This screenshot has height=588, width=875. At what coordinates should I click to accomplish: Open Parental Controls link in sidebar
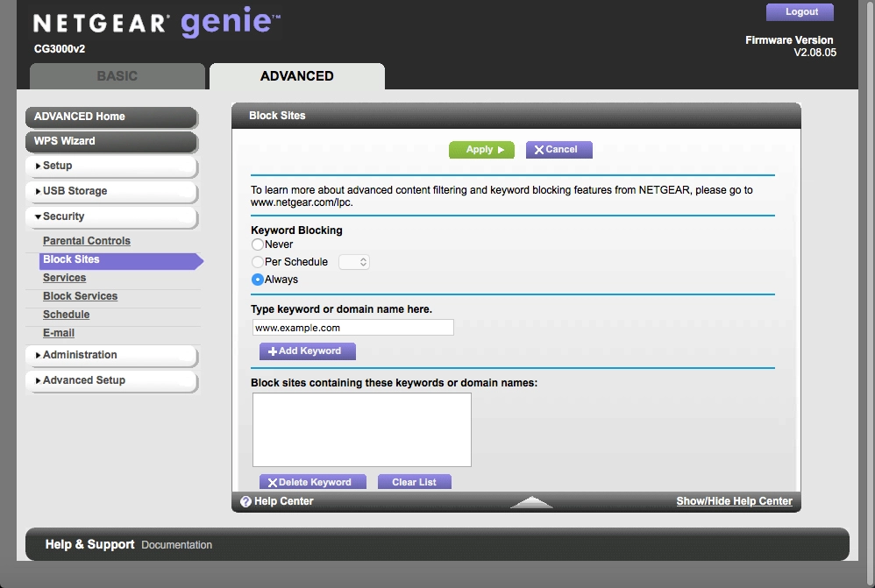[87, 241]
